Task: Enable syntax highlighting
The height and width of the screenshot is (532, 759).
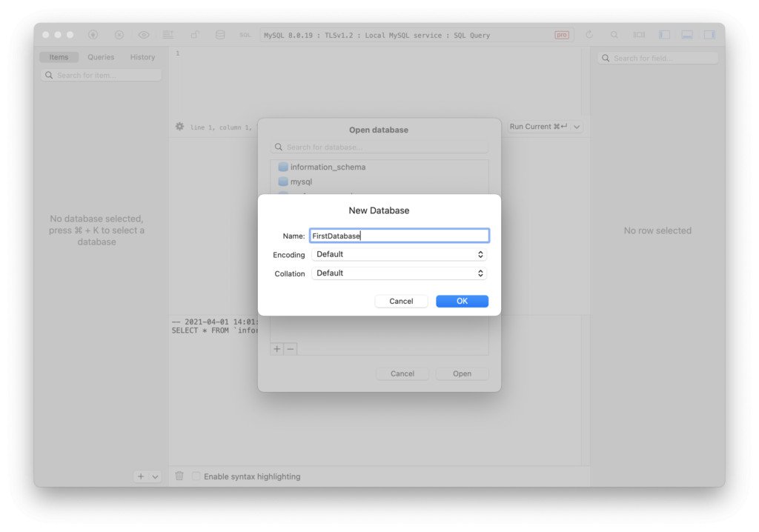Action: [196, 476]
